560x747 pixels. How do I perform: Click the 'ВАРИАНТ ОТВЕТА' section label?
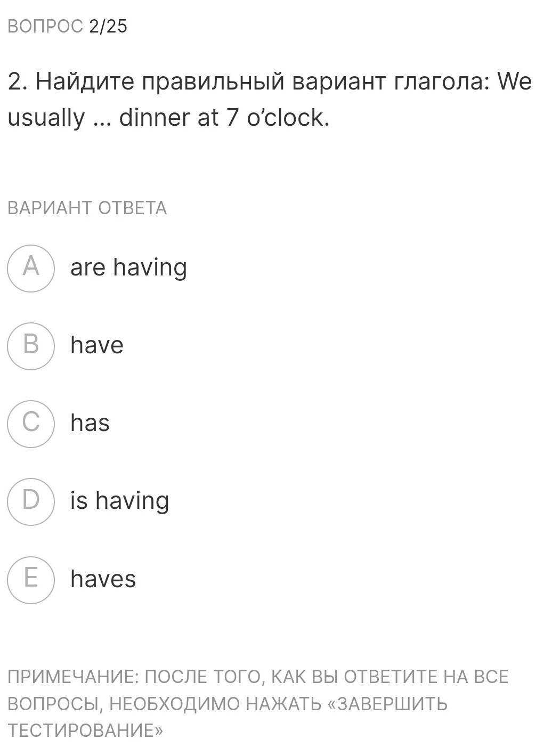click(87, 208)
